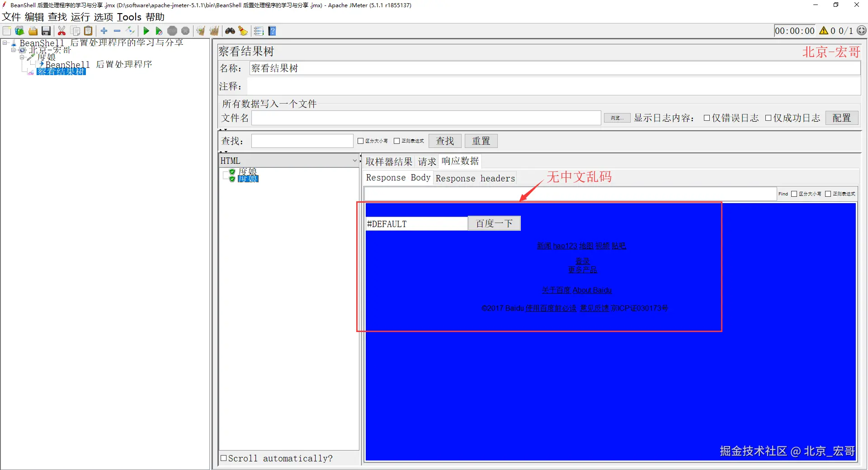
Task: Open the Tools menu
Action: coord(129,17)
